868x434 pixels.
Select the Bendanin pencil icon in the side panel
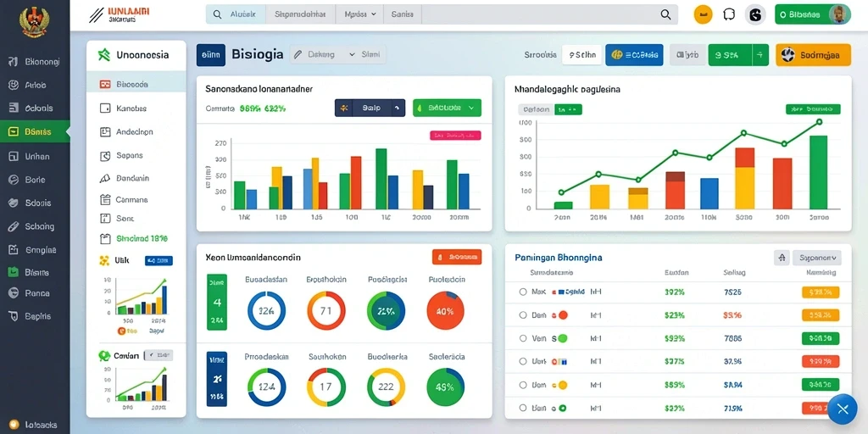click(x=105, y=178)
